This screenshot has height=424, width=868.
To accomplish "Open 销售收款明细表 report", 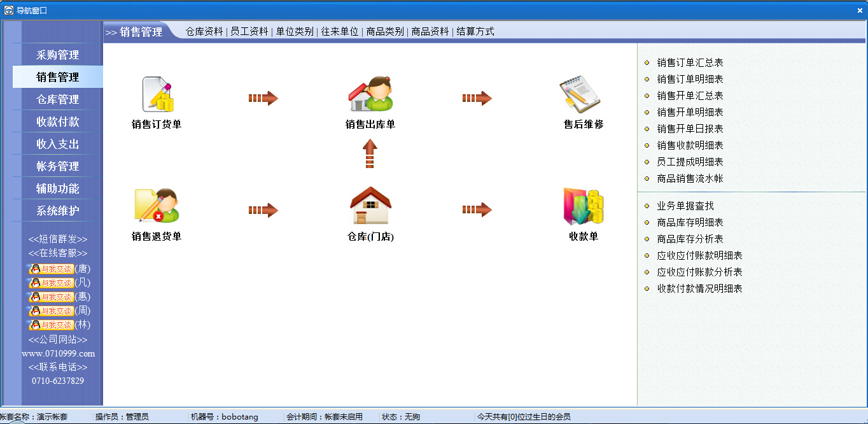I will coord(690,145).
